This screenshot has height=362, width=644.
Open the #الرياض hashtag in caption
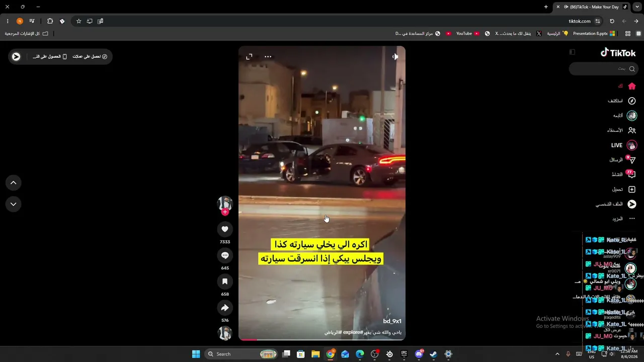333,332
